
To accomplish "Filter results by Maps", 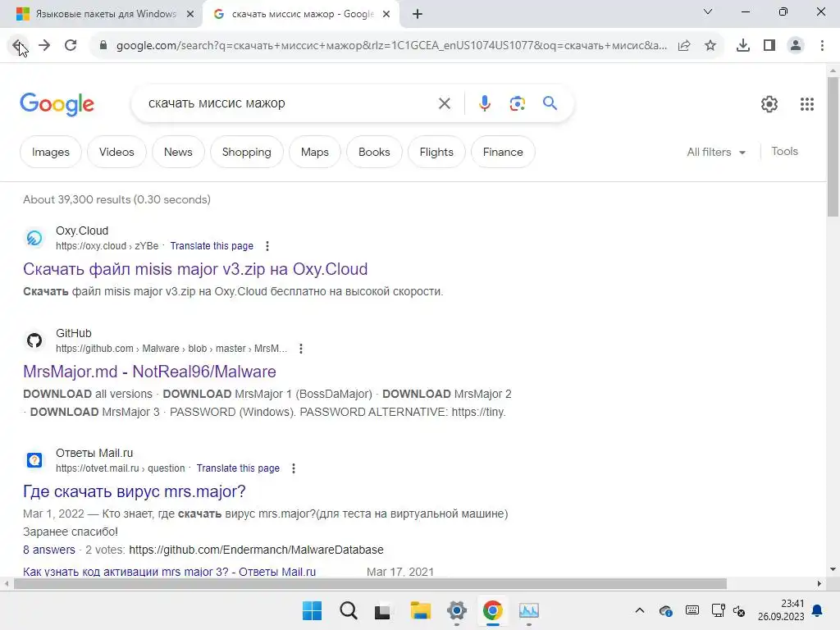I will click(x=315, y=152).
